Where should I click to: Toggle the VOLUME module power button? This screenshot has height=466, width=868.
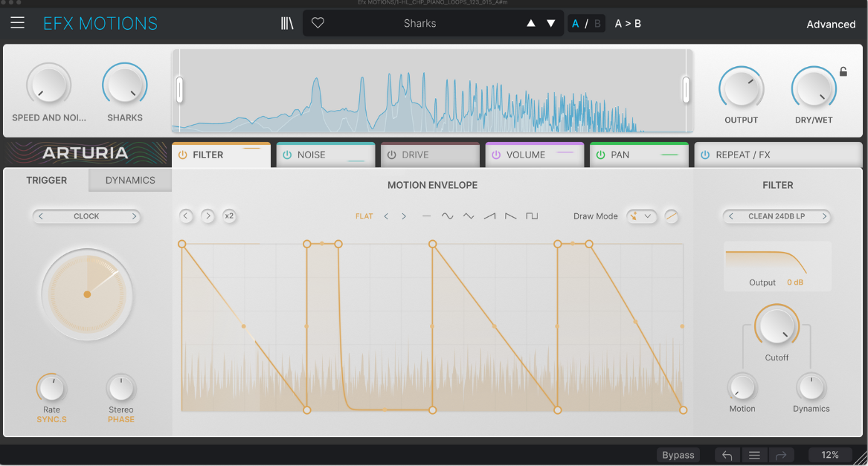(496, 155)
